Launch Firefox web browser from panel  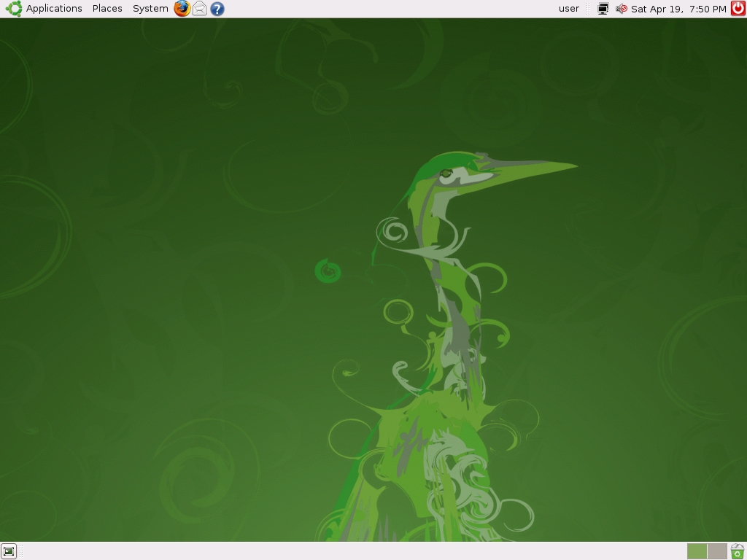click(x=182, y=9)
